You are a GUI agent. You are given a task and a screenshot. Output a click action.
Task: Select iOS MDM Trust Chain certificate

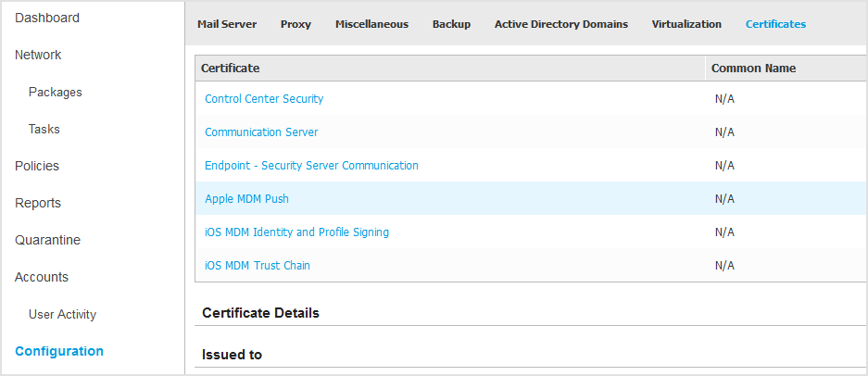[258, 266]
